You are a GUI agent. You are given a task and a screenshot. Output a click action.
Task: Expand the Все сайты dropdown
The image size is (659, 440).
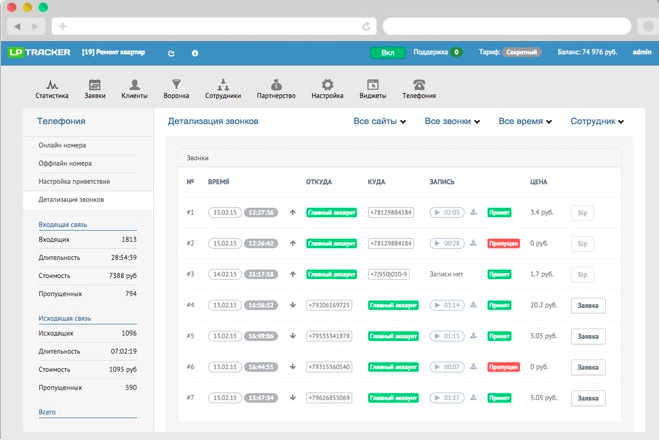point(380,121)
